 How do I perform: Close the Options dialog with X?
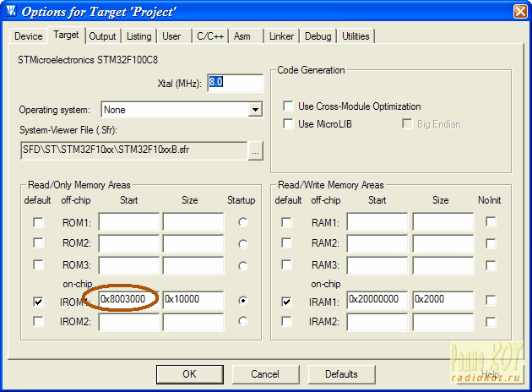coord(518,12)
